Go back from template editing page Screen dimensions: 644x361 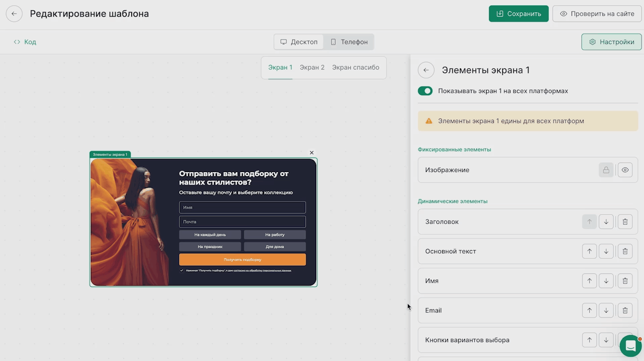[x=14, y=14]
